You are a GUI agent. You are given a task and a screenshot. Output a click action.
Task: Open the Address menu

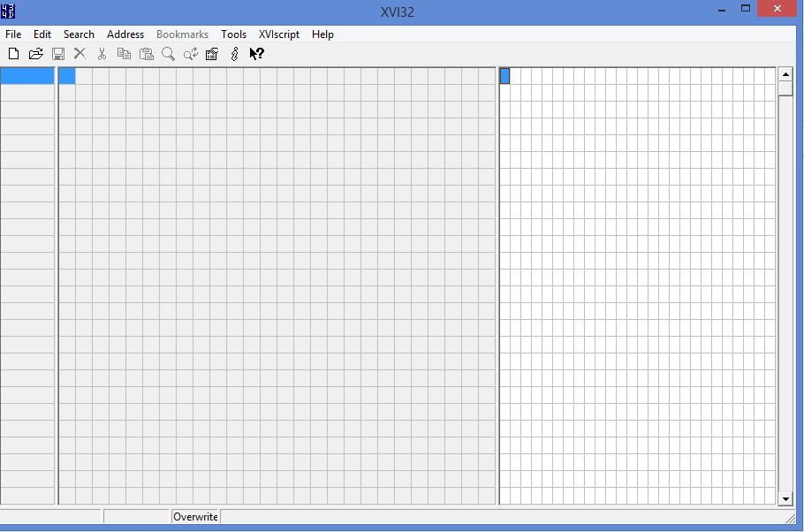pyautogui.click(x=125, y=34)
